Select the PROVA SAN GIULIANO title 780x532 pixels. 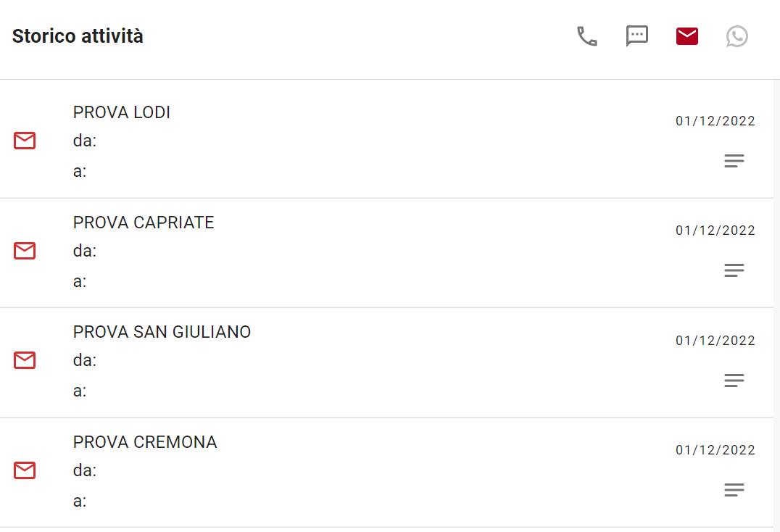tap(162, 332)
